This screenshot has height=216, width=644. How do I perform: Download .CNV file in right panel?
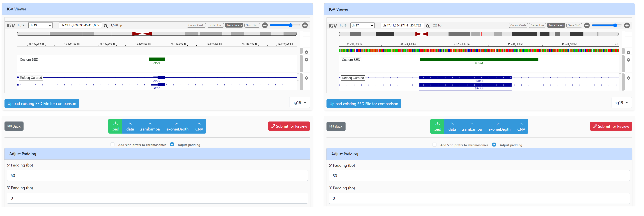(521, 126)
